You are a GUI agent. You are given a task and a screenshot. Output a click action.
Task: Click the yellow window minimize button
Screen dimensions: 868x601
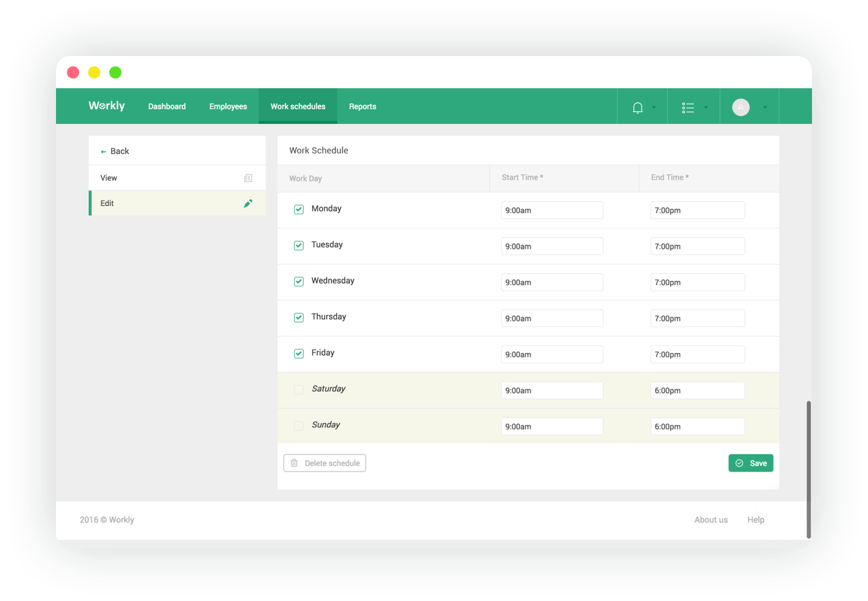tap(94, 72)
